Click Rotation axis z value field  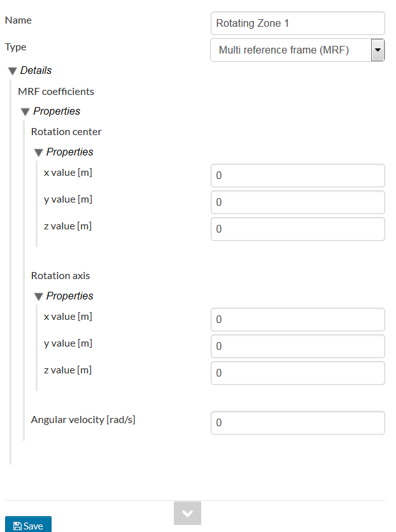[x=297, y=373]
